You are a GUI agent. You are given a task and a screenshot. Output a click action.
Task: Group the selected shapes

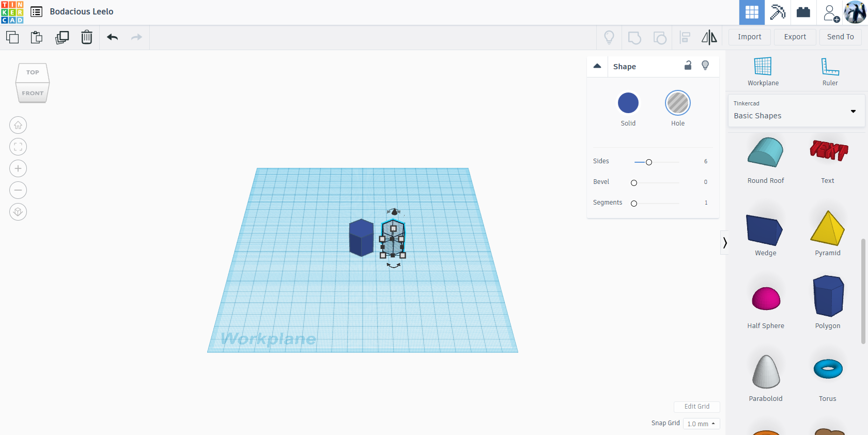tap(634, 37)
